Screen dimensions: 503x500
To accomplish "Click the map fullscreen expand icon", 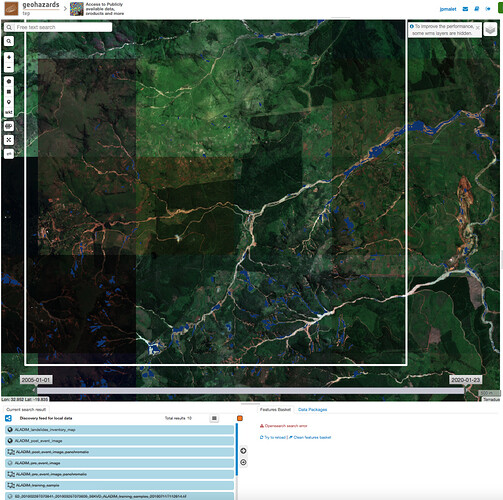I will point(9,140).
